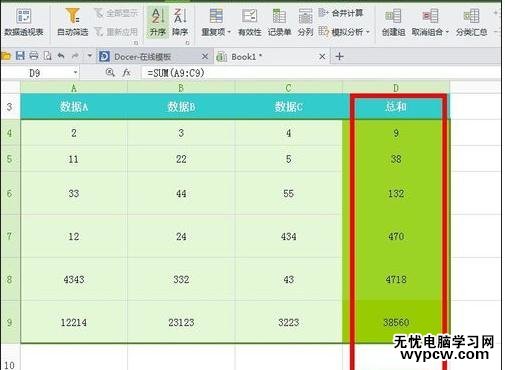Open the quick access toolbar dropdown
The image size is (505, 370).
89,56
